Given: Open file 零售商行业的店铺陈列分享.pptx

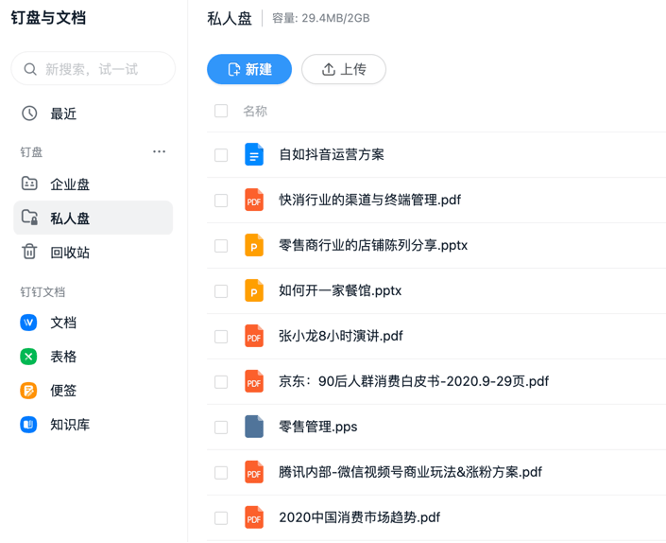Looking at the screenshot, I should (373, 245).
